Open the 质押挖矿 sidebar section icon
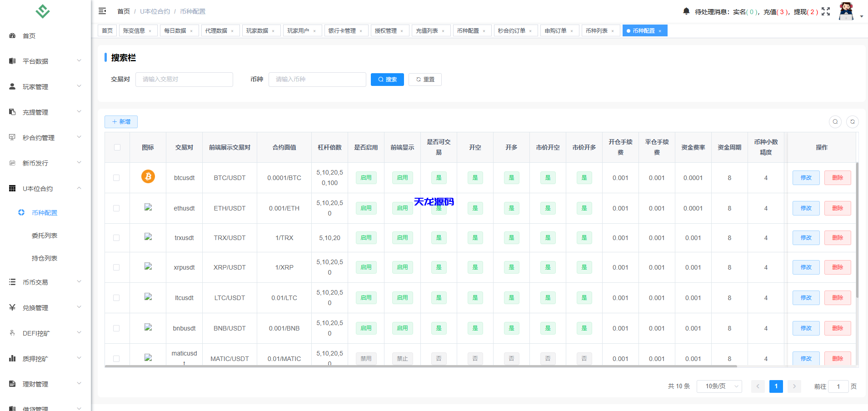 tap(12, 358)
